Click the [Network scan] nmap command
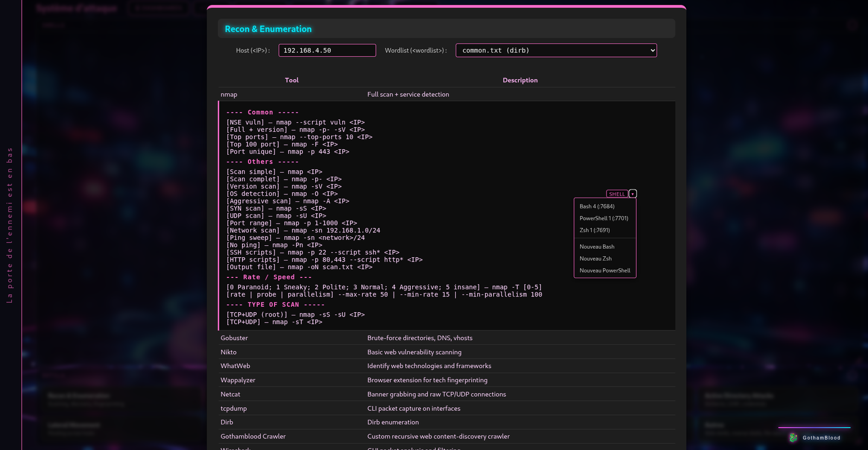 pos(303,230)
